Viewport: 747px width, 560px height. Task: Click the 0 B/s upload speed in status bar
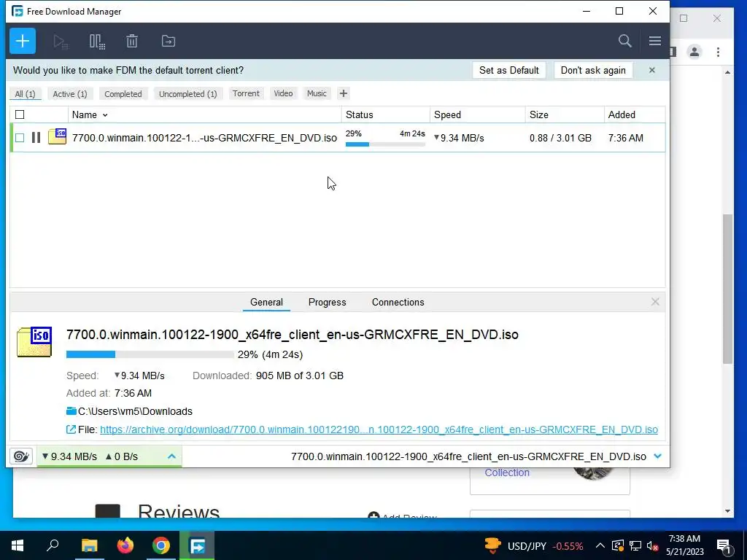pyautogui.click(x=122, y=456)
